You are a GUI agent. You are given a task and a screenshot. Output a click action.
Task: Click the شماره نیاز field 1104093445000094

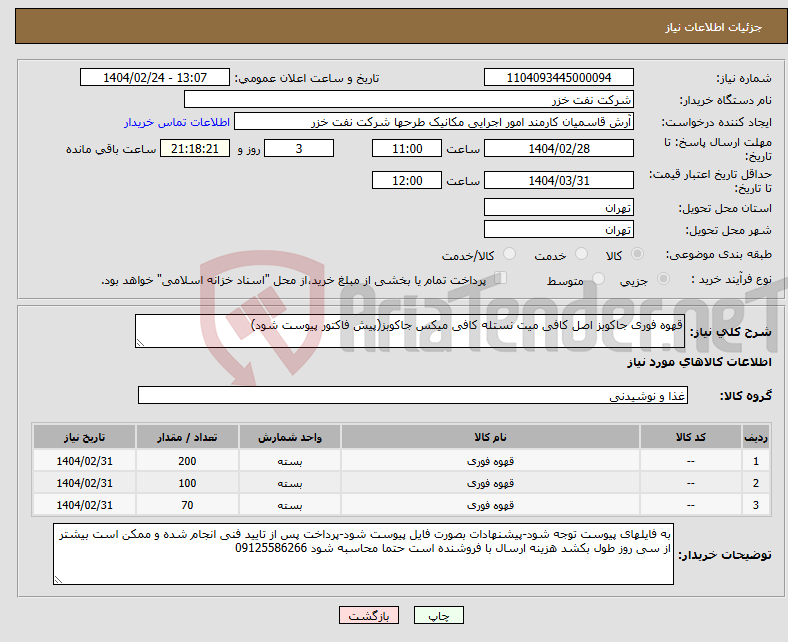pos(559,77)
